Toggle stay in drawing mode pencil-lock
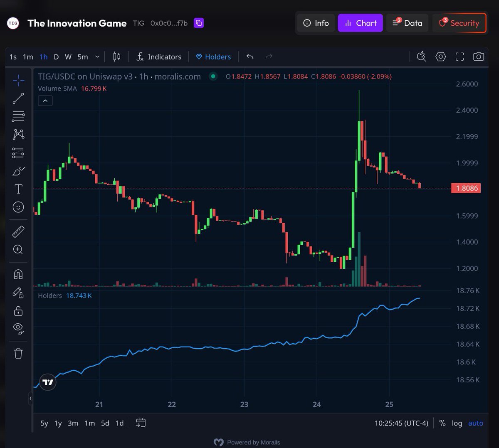 18,293
